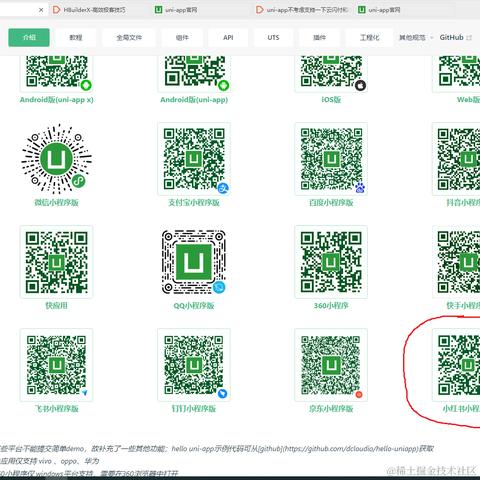
Task: Click the 快应用 QR code
Action: 56,262
